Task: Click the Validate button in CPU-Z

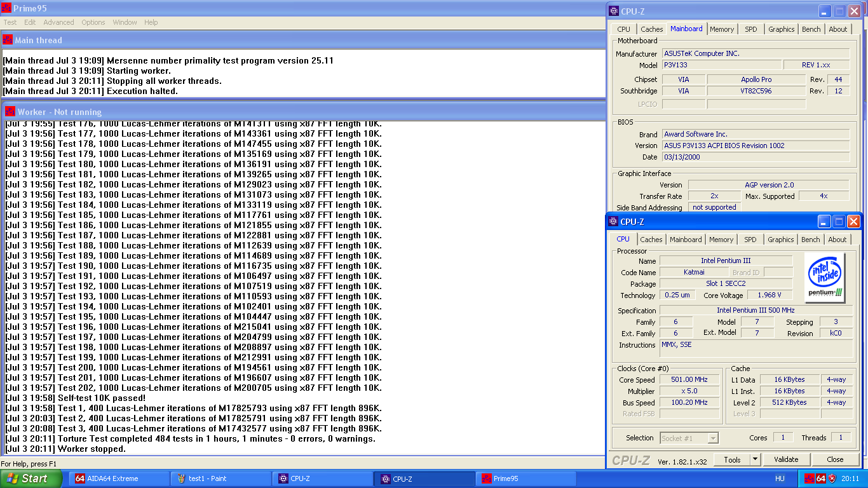Action: click(x=786, y=459)
